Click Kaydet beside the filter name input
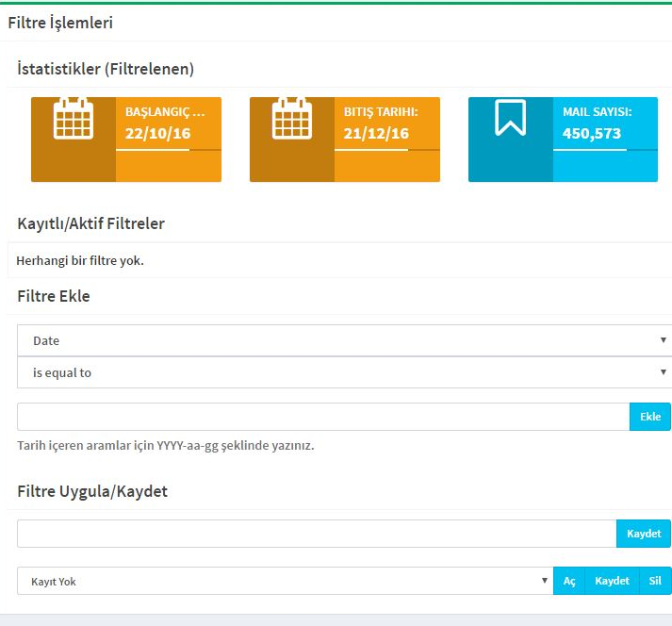This screenshot has width=672, height=626. 644,534
